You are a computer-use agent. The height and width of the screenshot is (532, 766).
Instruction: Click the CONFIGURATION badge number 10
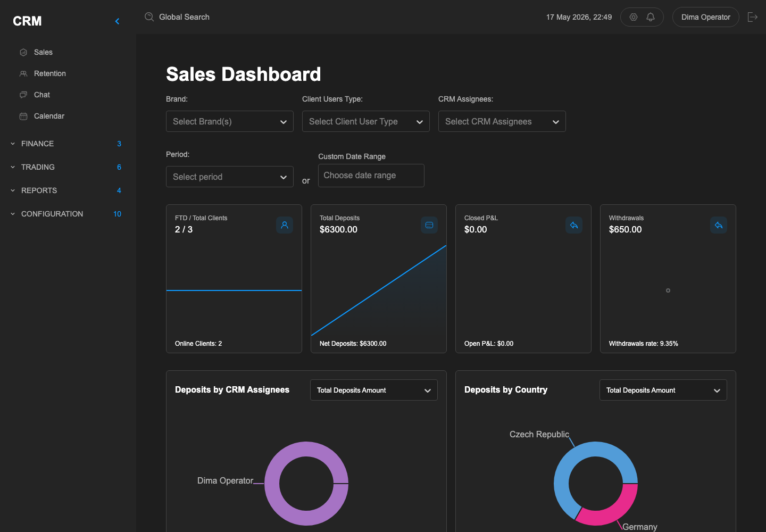pyautogui.click(x=118, y=214)
